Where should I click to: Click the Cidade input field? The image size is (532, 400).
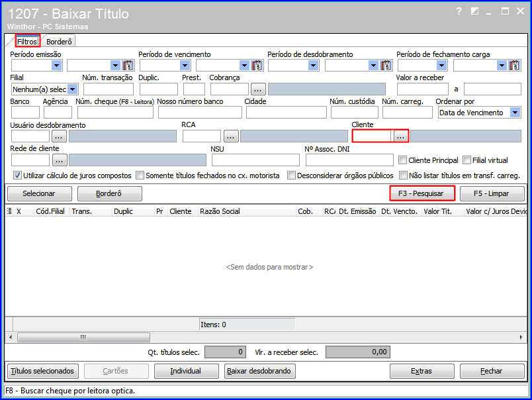pos(287,113)
